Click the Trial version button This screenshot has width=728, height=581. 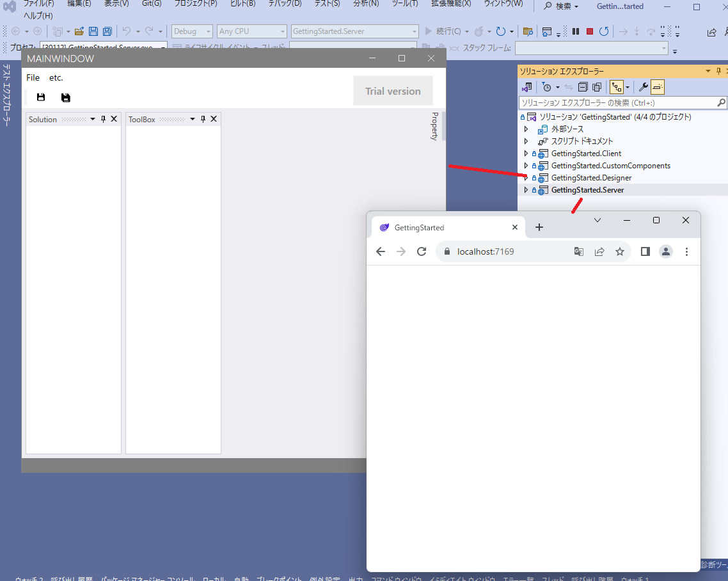pos(393,90)
